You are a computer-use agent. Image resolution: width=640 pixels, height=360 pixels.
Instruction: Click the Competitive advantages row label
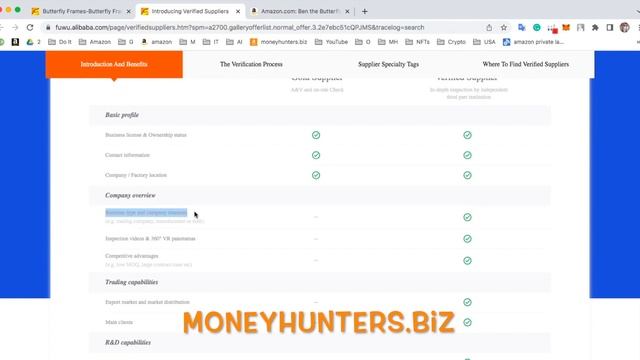[131, 256]
